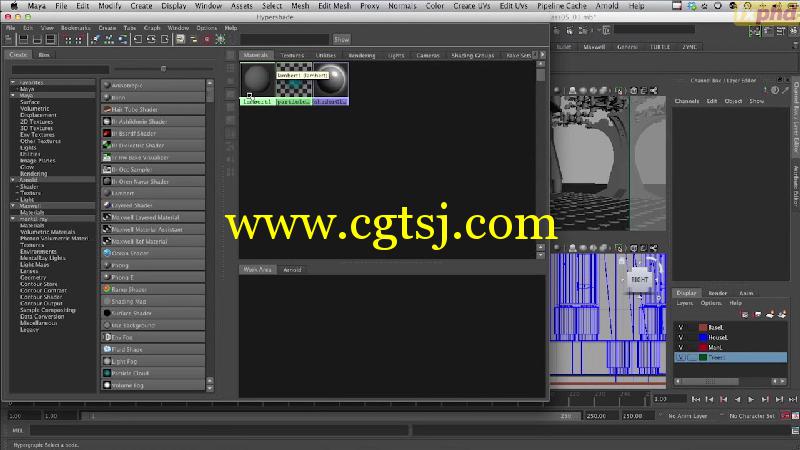Image resolution: width=800 pixels, height=450 pixels.
Task: Click the share icon in the upper viewport toolbar
Action: 654,91
